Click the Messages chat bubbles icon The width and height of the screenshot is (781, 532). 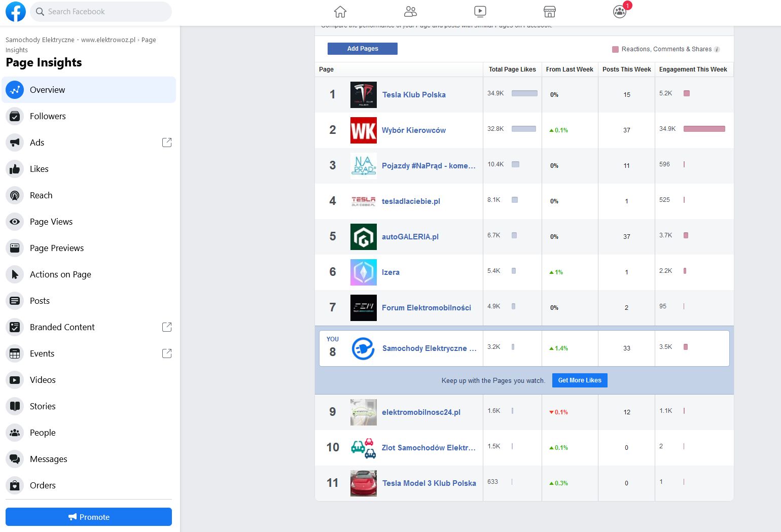[15, 459]
